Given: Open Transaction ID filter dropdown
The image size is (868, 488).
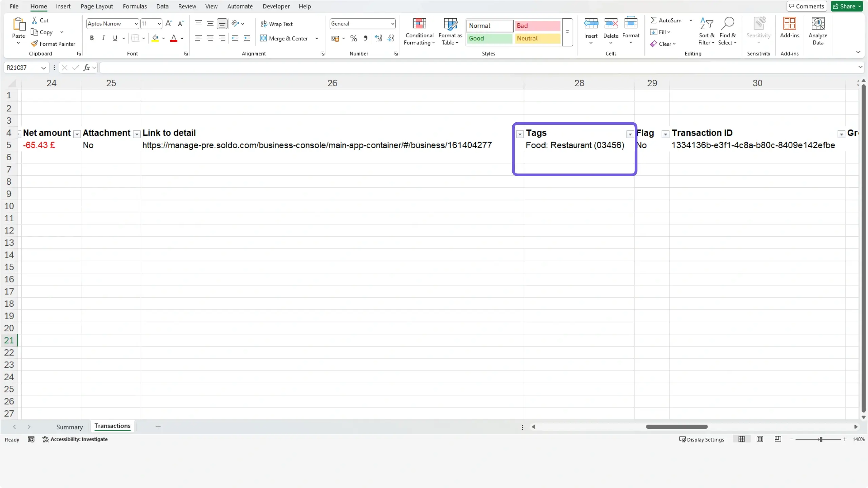Looking at the screenshot, I should pyautogui.click(x=841, y=135).
